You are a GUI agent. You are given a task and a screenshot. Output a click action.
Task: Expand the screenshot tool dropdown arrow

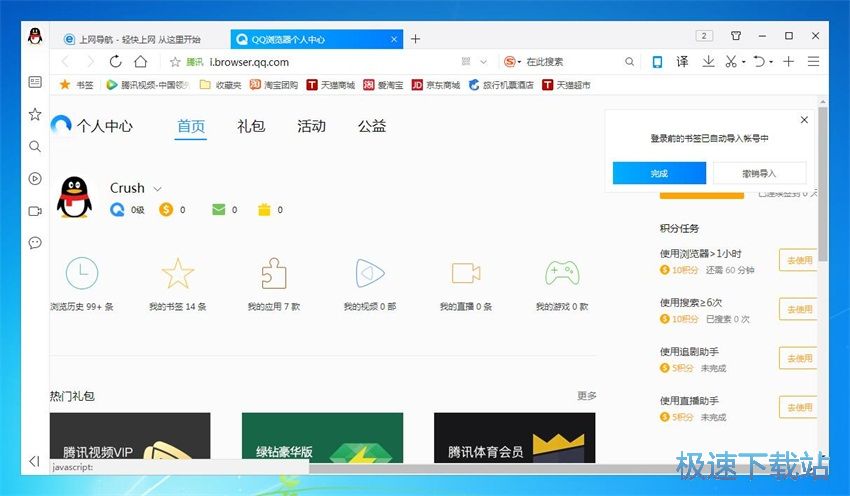pos(744,62)
